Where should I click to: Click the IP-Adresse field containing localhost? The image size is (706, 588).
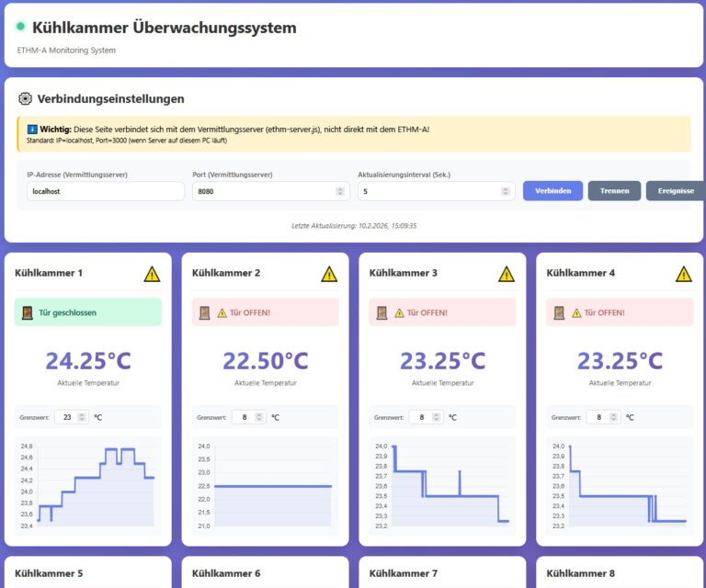(105, 191)
